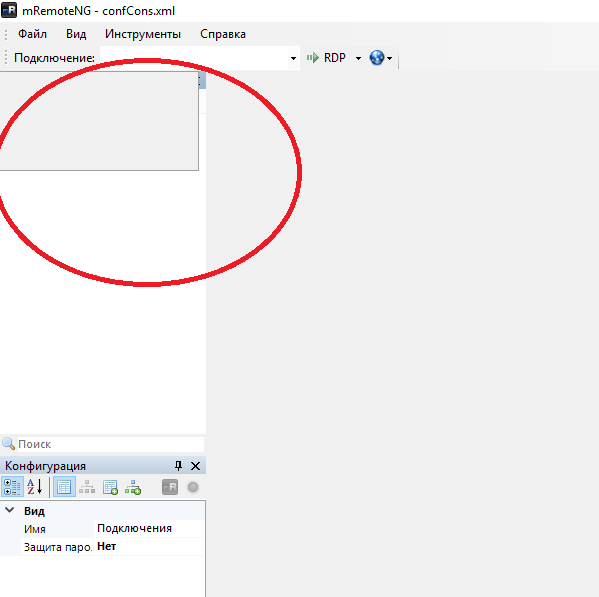
Task: Click the gray mRemoteNG icon button
Action: (170, 487)
